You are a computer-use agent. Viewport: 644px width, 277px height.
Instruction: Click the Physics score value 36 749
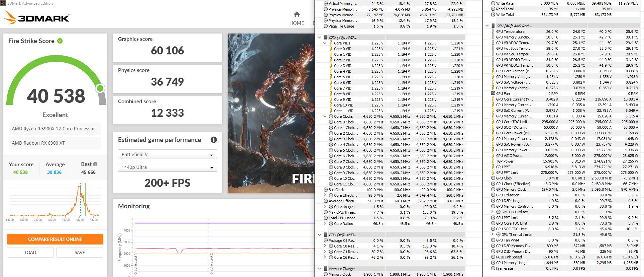pyautogui.click(x=167, y=82)
